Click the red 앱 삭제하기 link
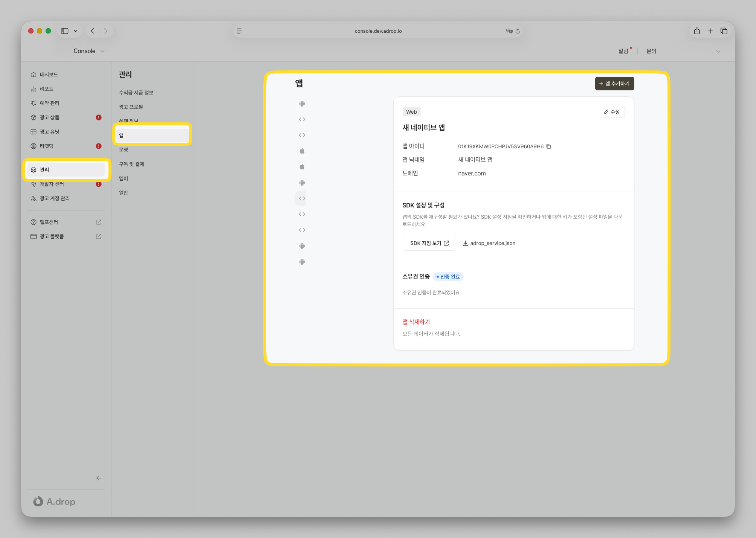The image size is (756, 538). point(416,322)
